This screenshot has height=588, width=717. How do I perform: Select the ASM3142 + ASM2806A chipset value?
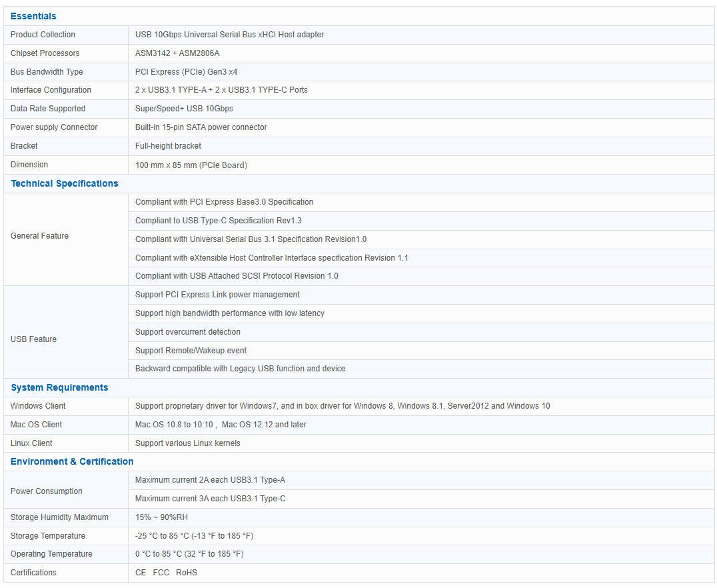(177, 53)
